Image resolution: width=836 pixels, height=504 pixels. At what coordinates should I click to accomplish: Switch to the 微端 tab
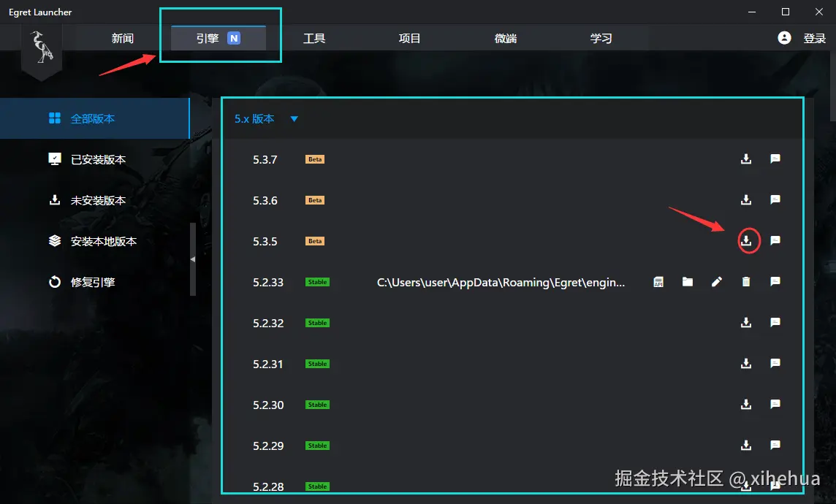[506, 39]
